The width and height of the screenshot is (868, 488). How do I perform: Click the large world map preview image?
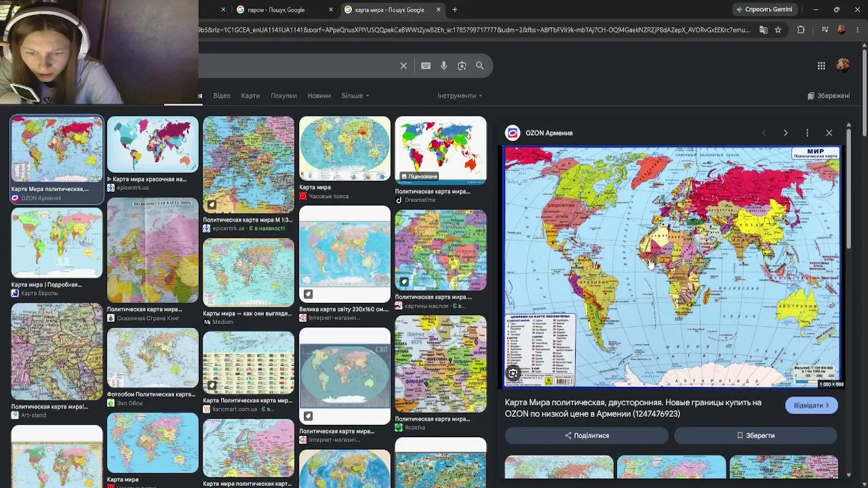pos(672,267)
